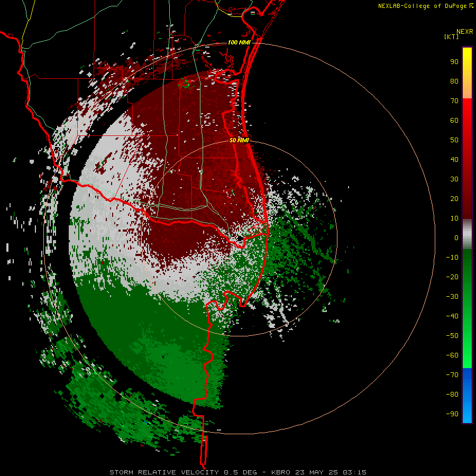
Task: Click the -10 value on the velocity legend
Action: (452, 258)
